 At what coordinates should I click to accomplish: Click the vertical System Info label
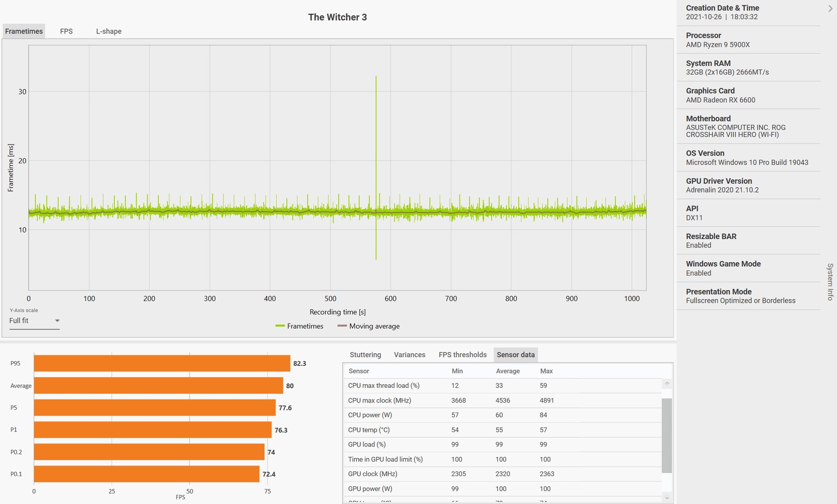(830, 281)
